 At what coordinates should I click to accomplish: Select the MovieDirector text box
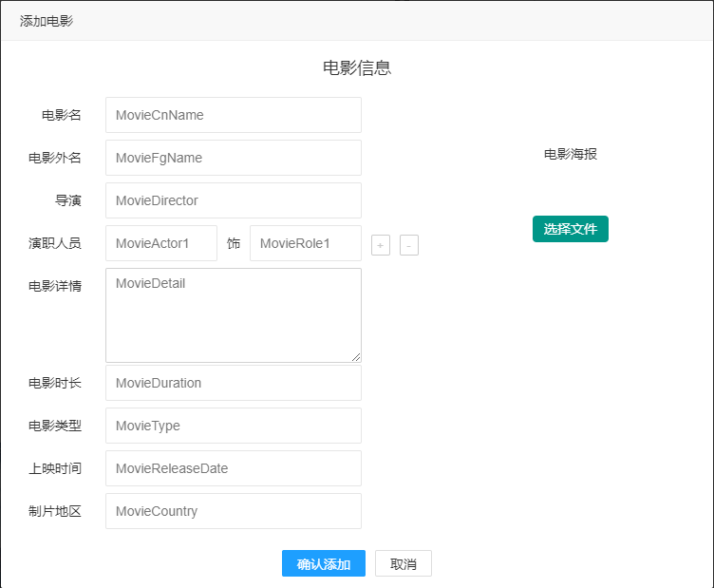(x=234, y=200)
